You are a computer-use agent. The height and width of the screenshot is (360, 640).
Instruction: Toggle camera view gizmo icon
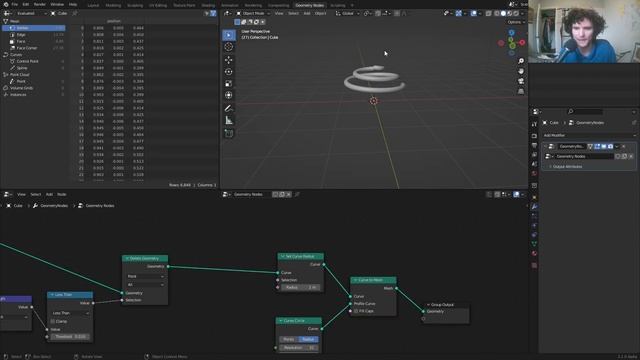[x=521, y=81]
